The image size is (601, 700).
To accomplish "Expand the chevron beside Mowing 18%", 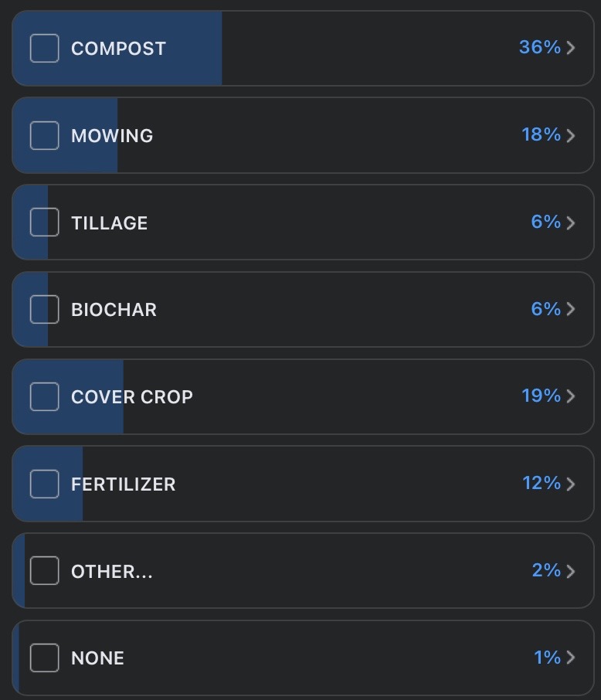I will tap(571, 135).
